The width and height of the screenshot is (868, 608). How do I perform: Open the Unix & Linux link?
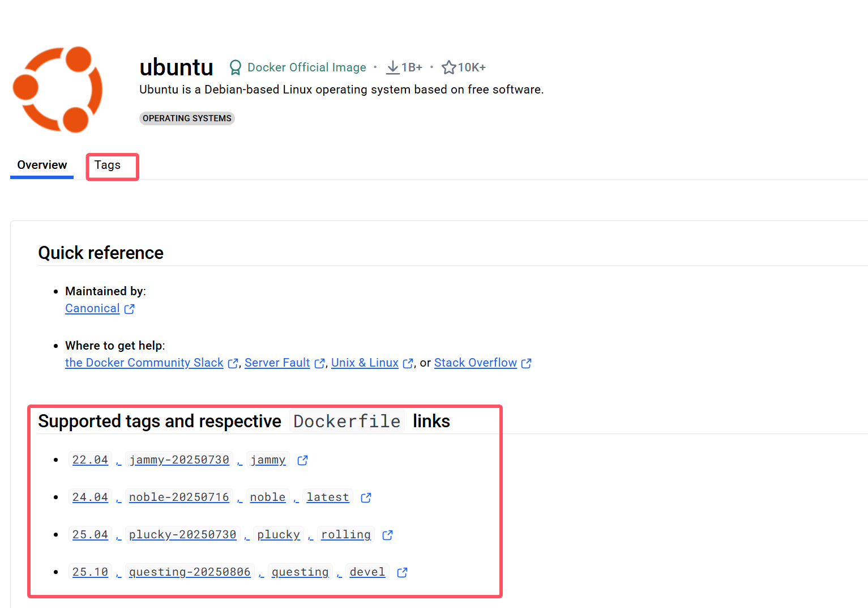point(365,363)
